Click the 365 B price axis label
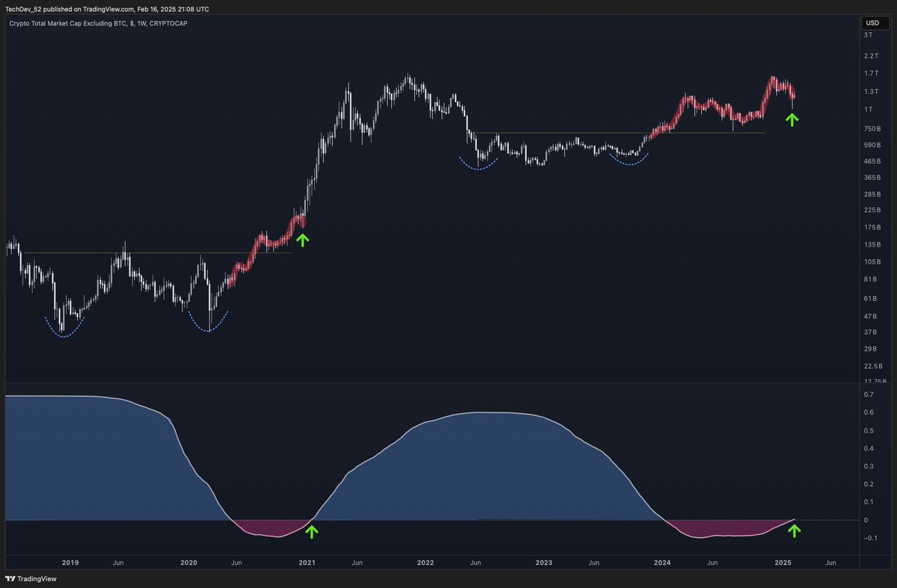This screenshot has height=588, width=897. point(872,177)
